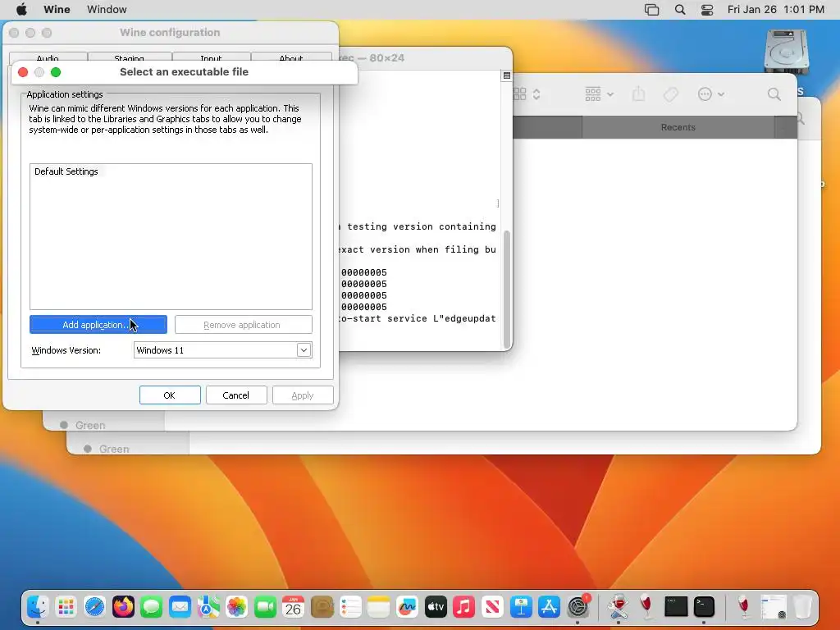
Task: Open the Trash in the Dock
Action: tap(802, 607)
